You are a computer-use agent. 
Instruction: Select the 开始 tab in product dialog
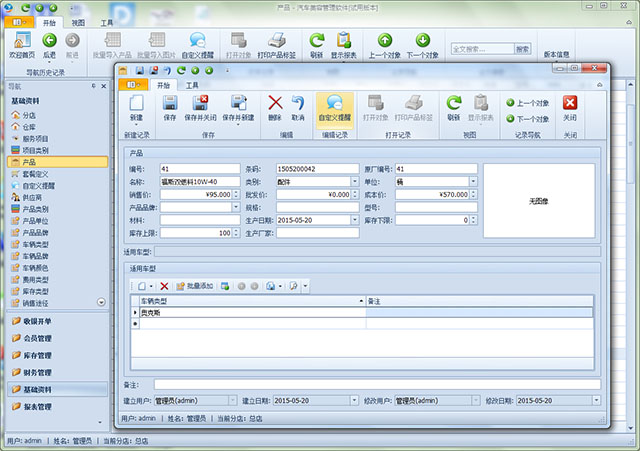pyautogui.click(x=163, y=85)
